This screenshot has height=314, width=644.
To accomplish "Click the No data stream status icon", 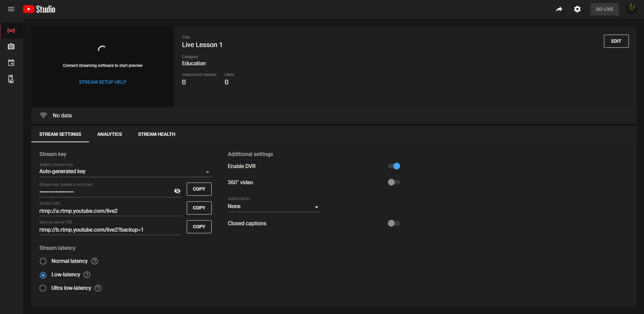I will [x=43, y=115].
